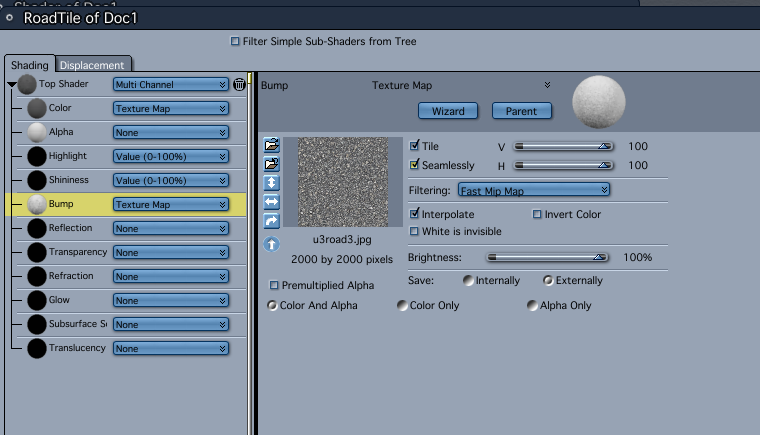
Task: Choose the Alpha Only radio button
Action: coord(532,305)
